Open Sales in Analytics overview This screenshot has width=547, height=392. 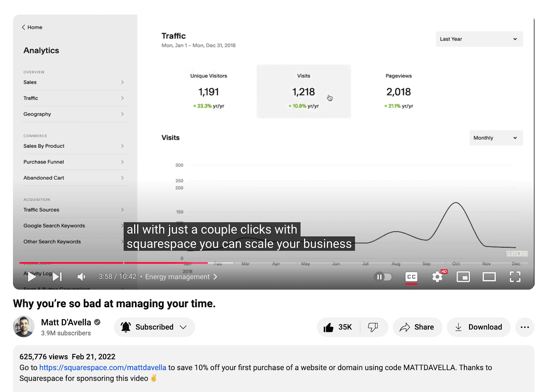click(74, 82)
